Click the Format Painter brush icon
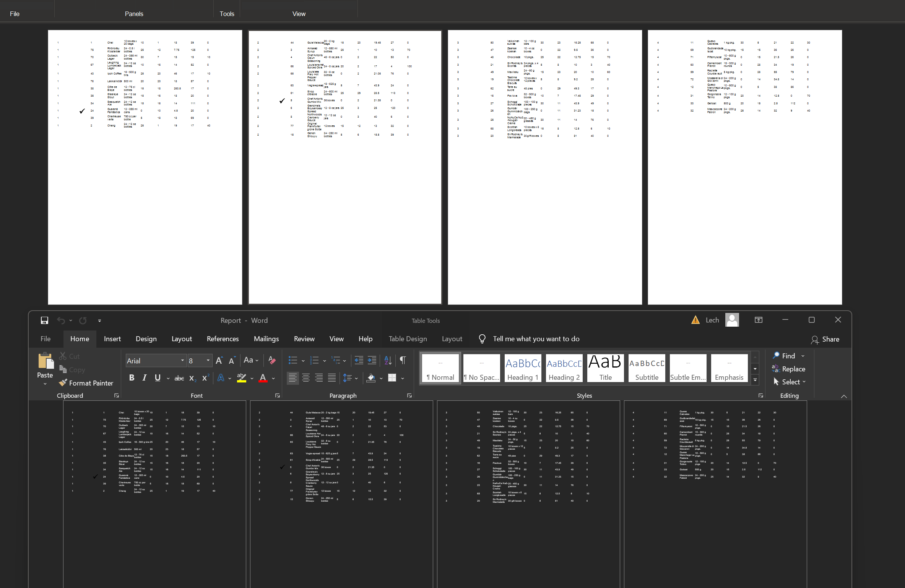This screenshot has height=588, width=905. (x=63, y=382)
